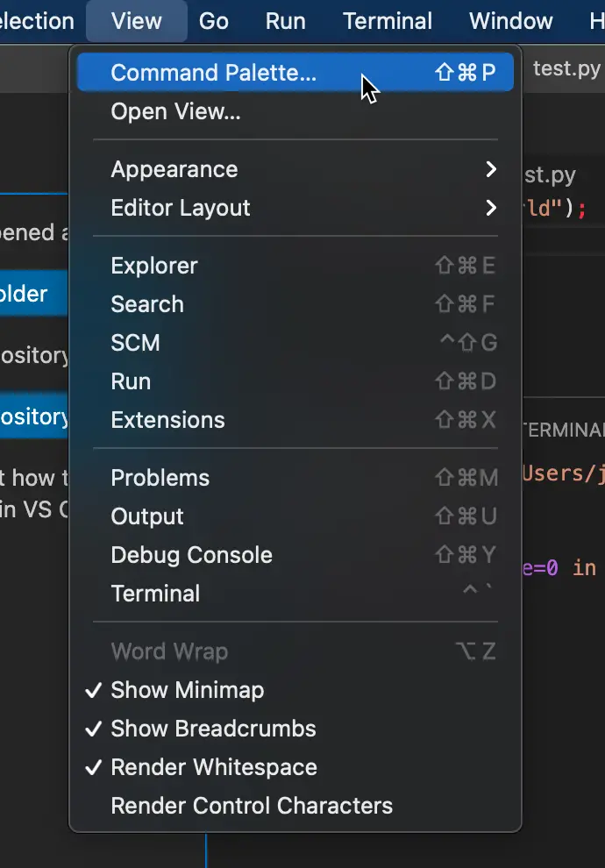Viewport: 605px width, 868px height.
Task: Toggle the Show Minimap checkmark
Action: click(x=295, y=690)
